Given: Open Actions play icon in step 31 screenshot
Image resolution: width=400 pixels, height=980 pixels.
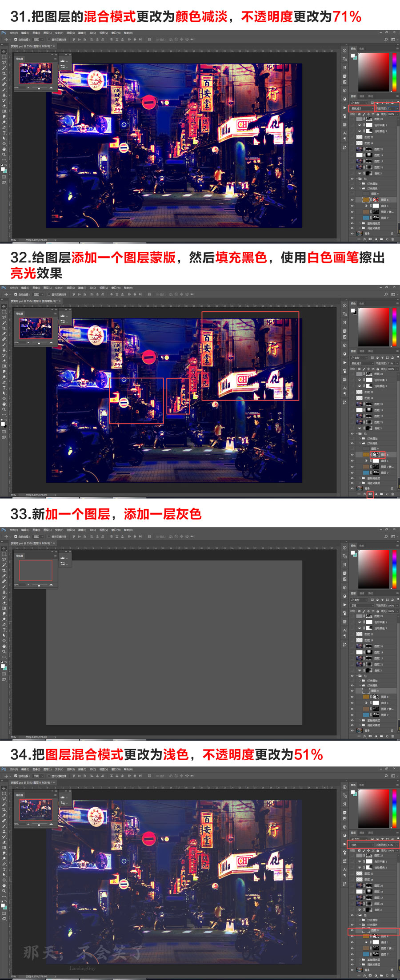Looking at the screenshot, I should tap(345, 108).
